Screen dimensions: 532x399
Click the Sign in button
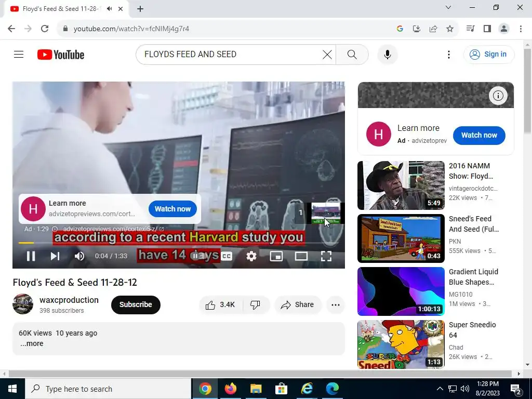(x=488, y=54)
